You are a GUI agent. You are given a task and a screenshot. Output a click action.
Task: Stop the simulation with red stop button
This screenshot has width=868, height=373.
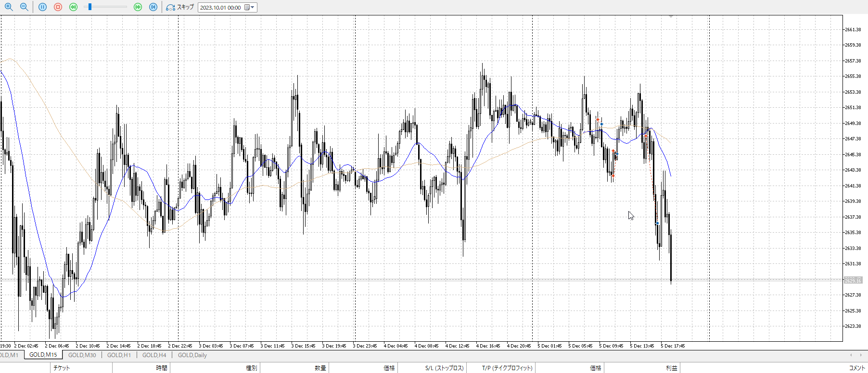tap(58, 7)
